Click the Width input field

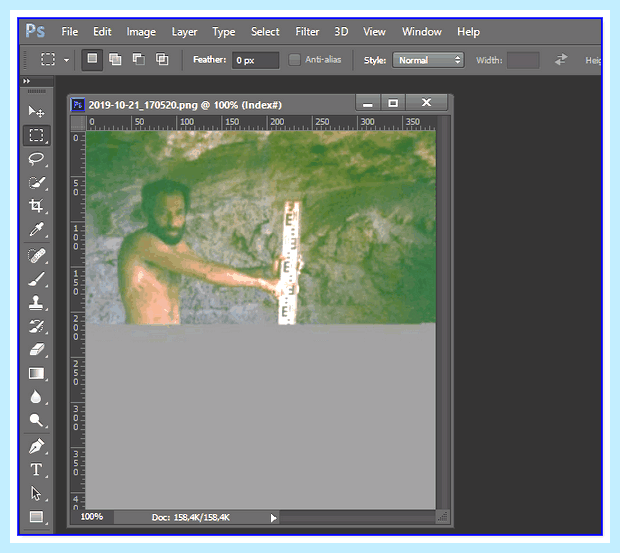[523, 60]
